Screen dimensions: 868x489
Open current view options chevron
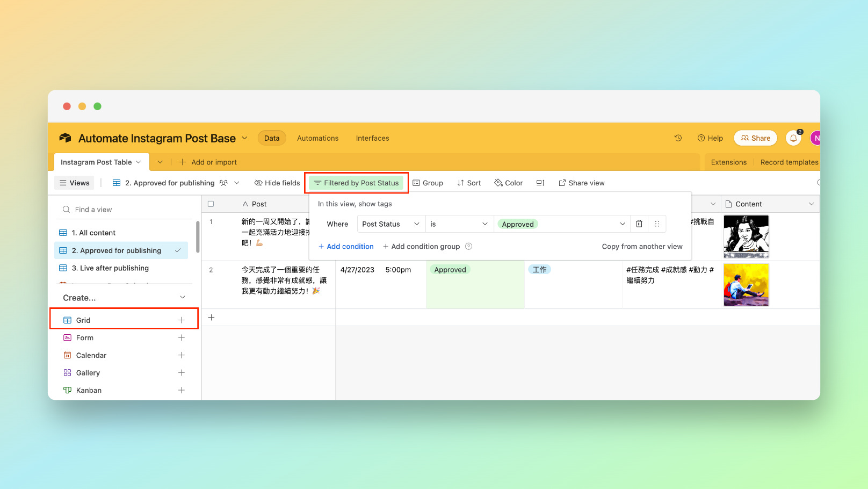236,183
